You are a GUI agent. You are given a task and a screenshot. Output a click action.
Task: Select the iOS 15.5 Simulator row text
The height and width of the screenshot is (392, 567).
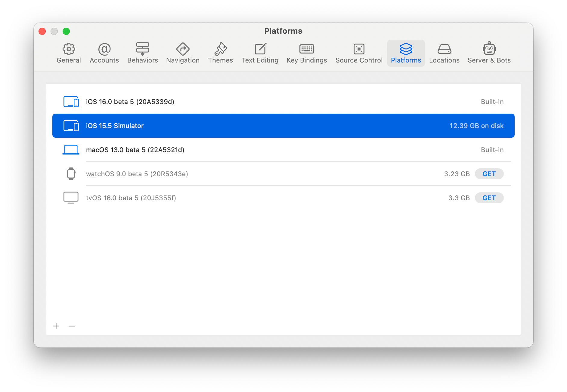[115, 126]
